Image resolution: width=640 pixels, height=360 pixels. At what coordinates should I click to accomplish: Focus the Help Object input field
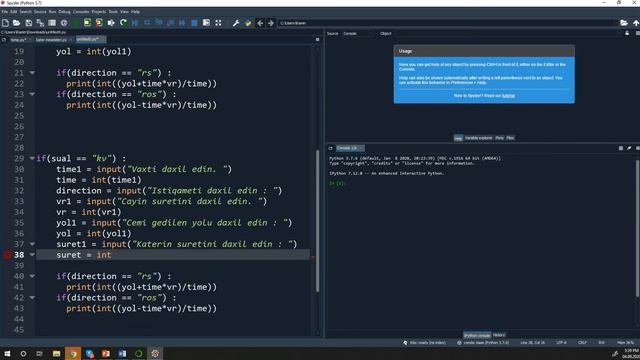(506, 33)
